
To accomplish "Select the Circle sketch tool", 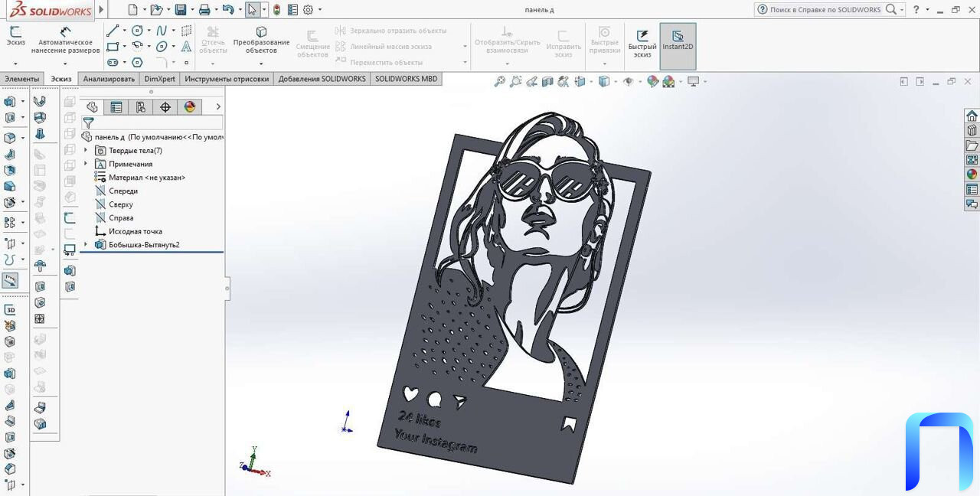I will pos(137,31).
